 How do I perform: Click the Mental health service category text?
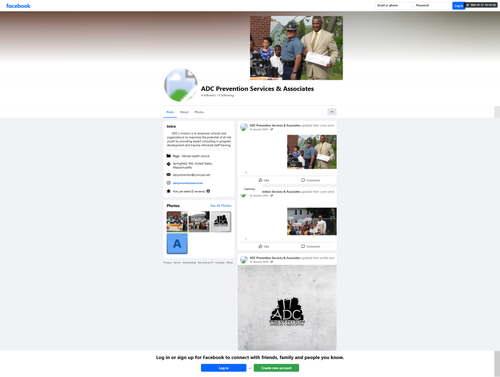[x=196, y=156]
